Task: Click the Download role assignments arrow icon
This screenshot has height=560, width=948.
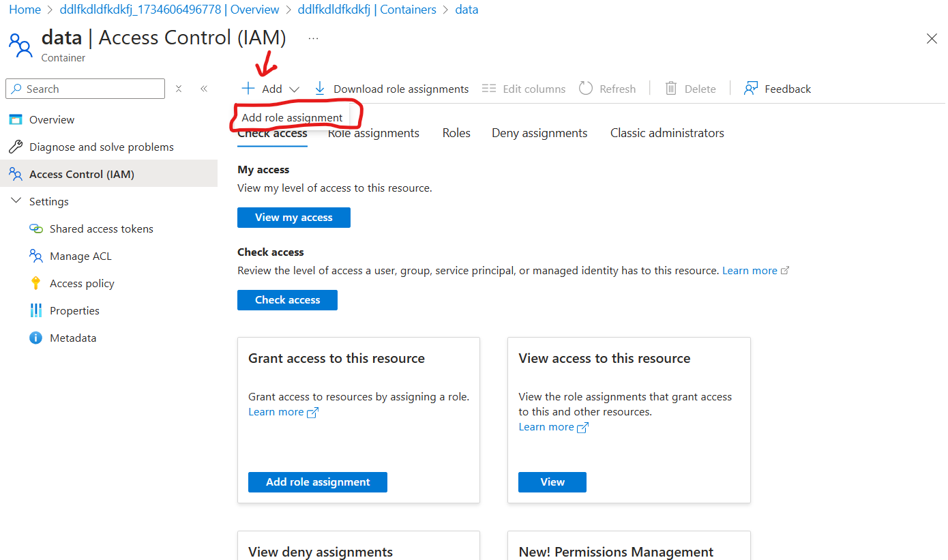Action: tap(319, 89)
